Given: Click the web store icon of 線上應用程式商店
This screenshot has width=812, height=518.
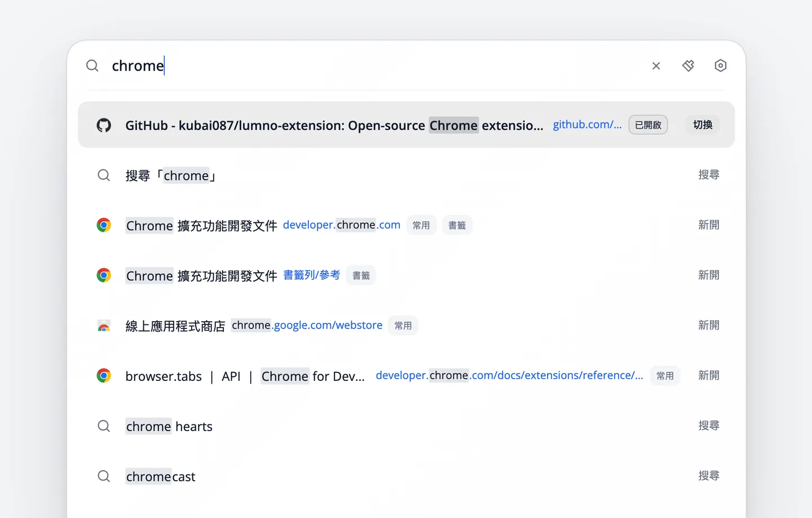Looking at the screenshot, I should (x=104, y=326).
